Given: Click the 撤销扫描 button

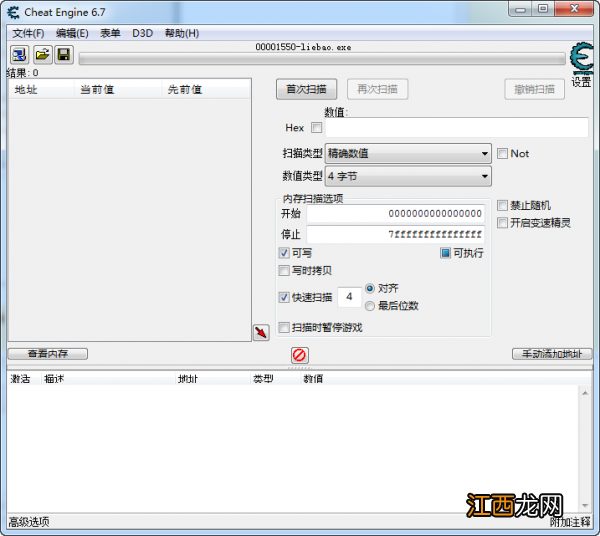Looking at the screenshot, I should tap(534, 90).
